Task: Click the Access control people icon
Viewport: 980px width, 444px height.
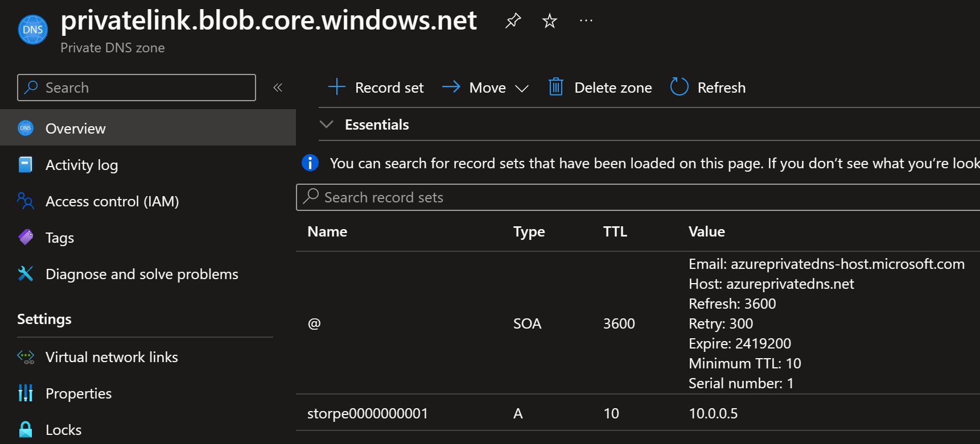Action: coord(26,201)
